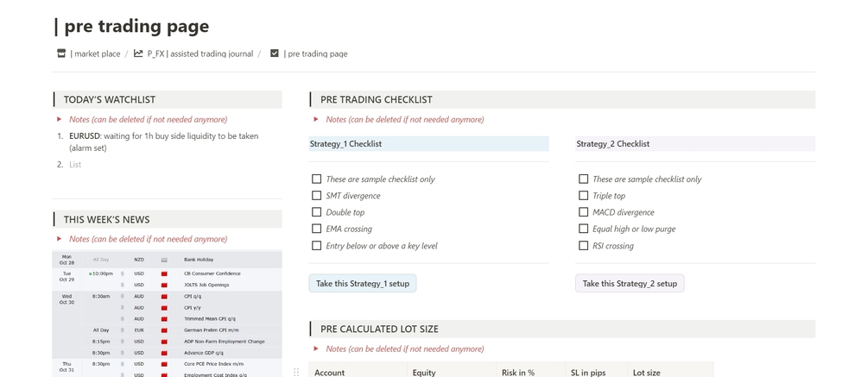Open the economic news calendar image
This screenshot has height=377, width=868.
pyautogui.click(x=167, y=313)
